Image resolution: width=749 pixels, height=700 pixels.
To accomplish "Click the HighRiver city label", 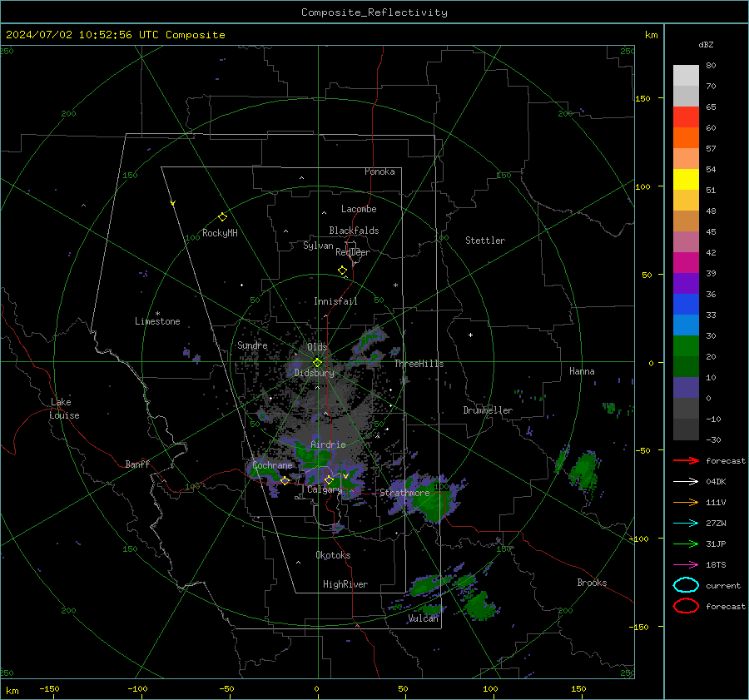I will tap(345, 584).
